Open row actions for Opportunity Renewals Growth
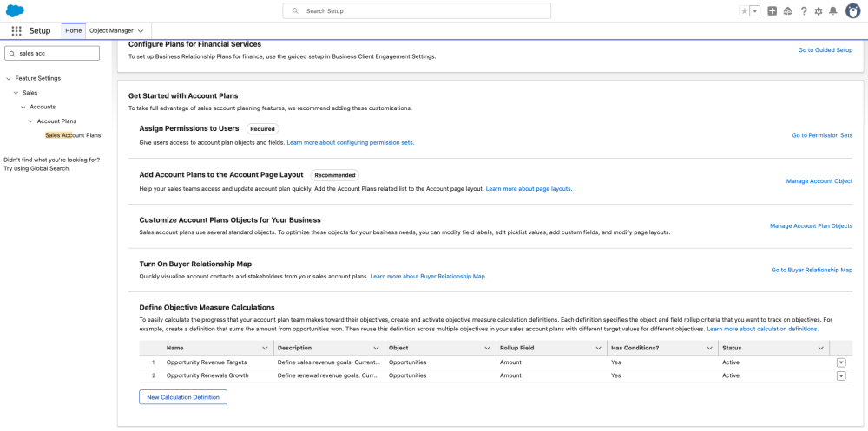Screen dimensions: 868x431 click(841, 375)
